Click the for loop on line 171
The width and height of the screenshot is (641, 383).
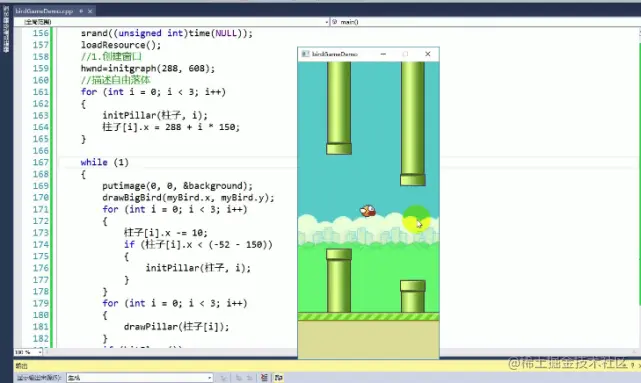(x=175, y=209)
